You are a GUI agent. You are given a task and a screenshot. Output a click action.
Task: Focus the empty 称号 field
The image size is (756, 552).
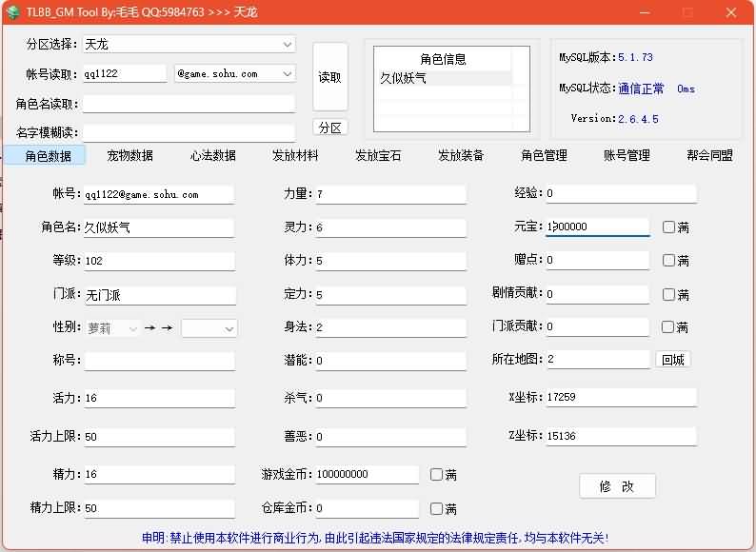160,361
